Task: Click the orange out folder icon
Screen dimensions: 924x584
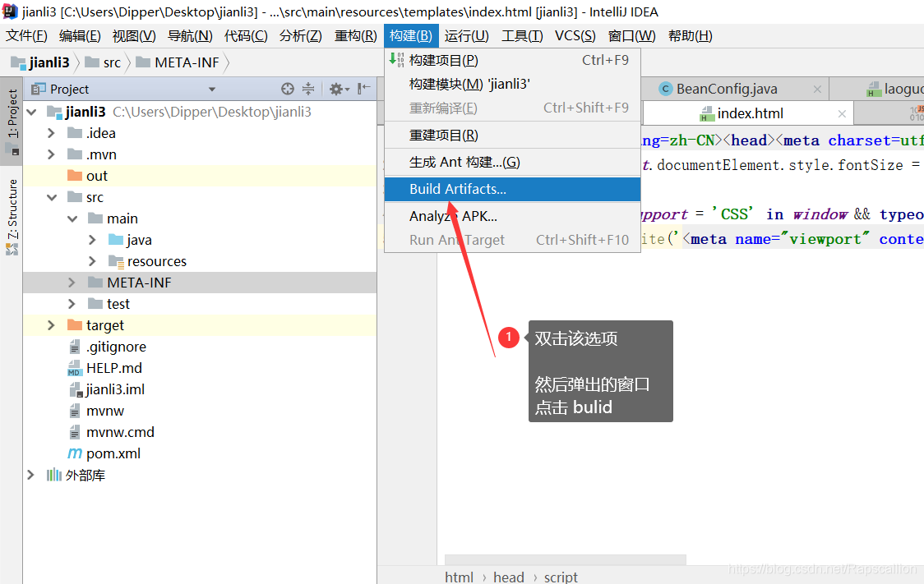Action: click(75, 176)
